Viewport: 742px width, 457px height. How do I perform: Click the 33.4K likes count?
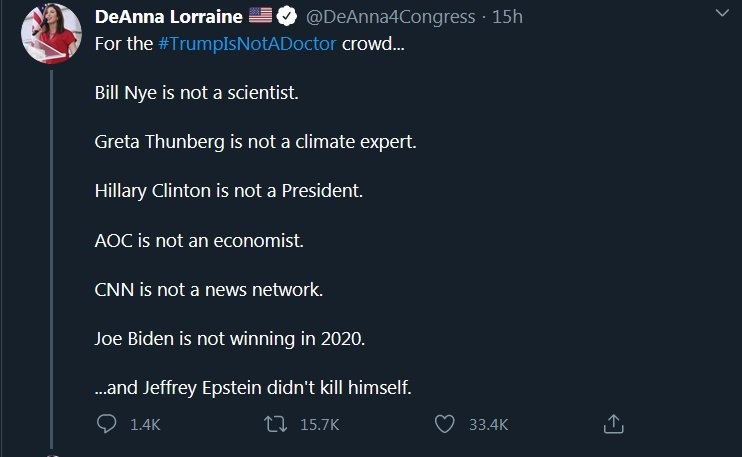pos(489,424)
